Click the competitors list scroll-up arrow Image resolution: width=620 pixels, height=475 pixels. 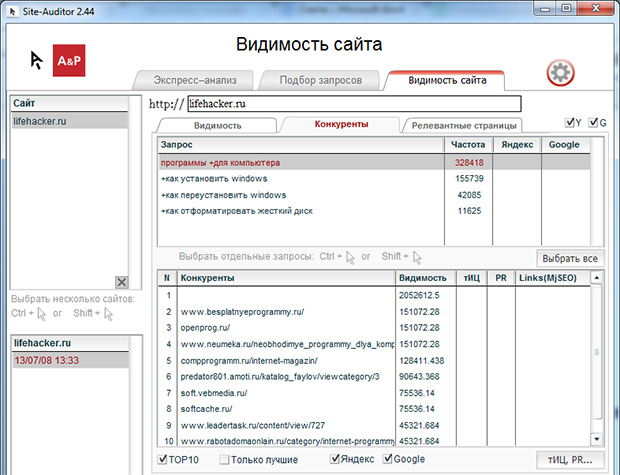[x=596, y=278]
